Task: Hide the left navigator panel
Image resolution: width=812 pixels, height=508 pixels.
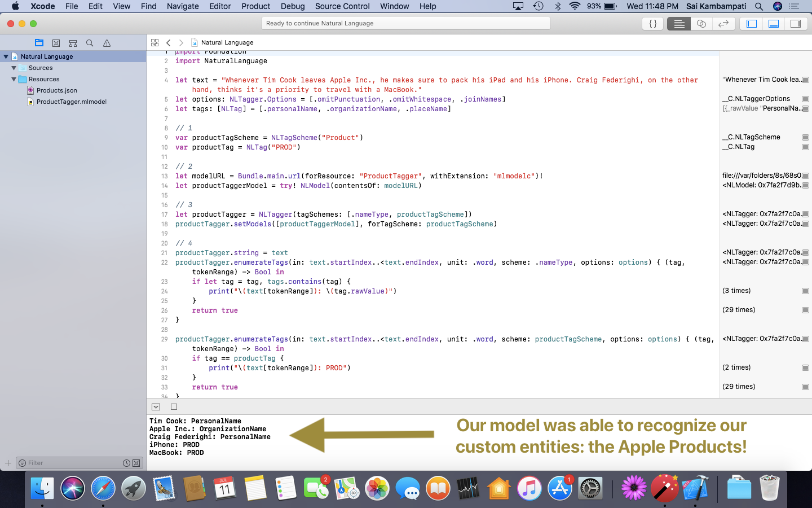Action: 751,24
